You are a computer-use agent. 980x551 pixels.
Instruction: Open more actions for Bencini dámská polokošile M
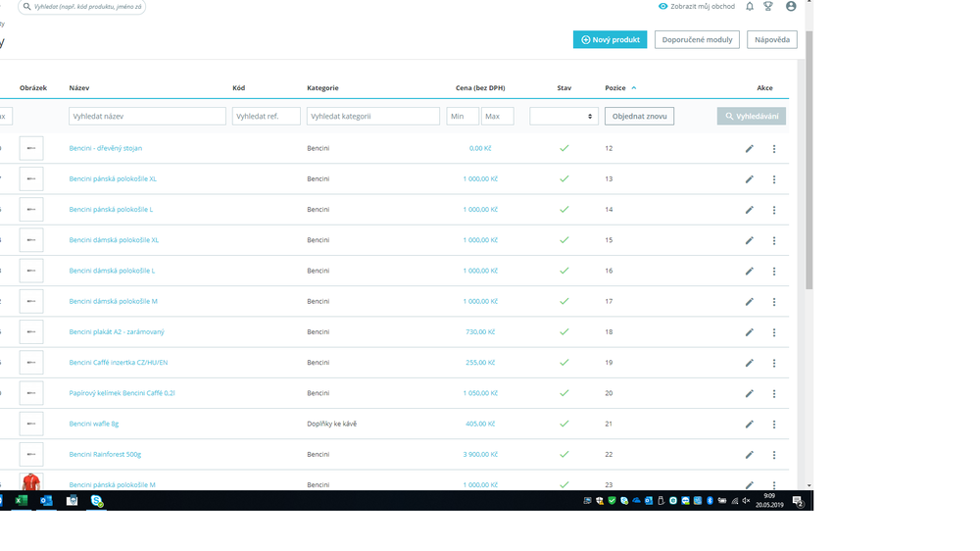click(x=774, y=302)
